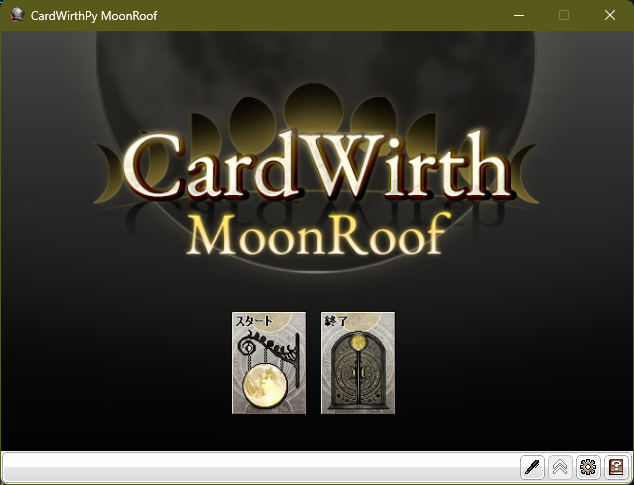Open the help book with question mark
634x485 pixels.
[x=616, y=467]
